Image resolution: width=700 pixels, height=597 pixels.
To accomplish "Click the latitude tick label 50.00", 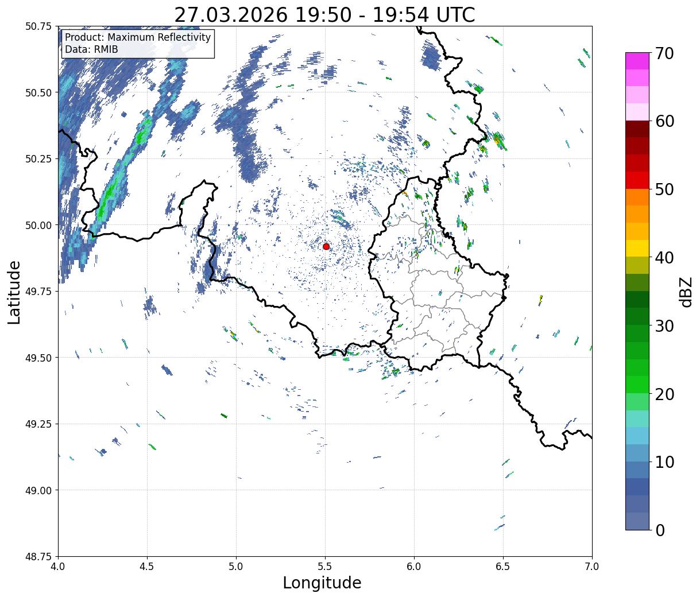I will [38, 225].
